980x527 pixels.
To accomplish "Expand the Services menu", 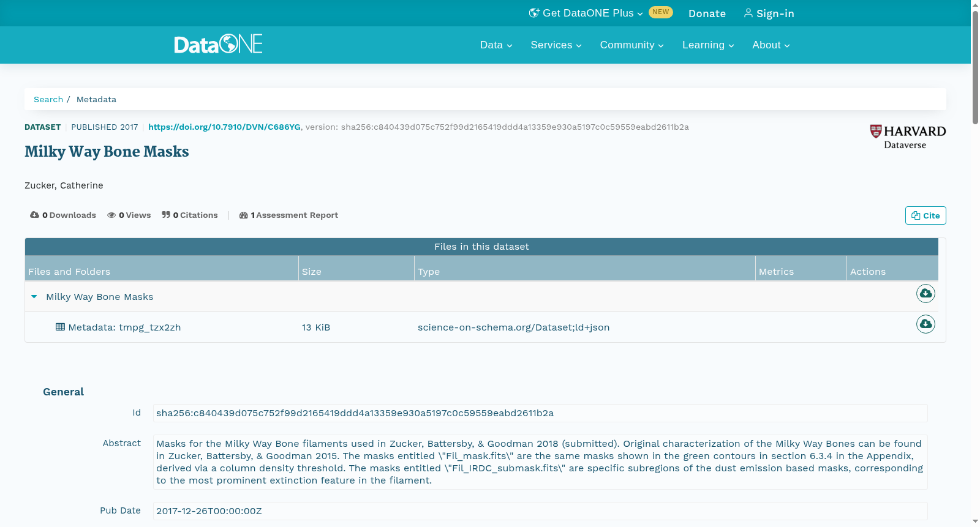I will click(x=556, y=45).
